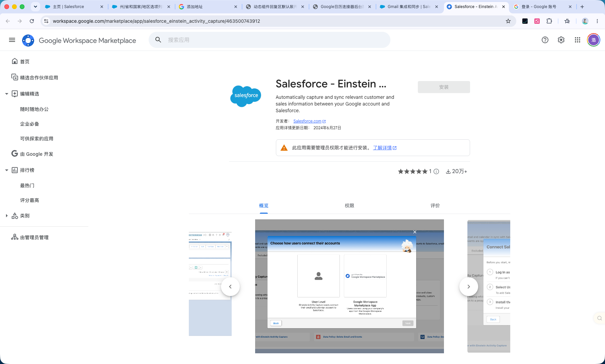Switch to 登录 - Google 账号 browser tab

coord(542,7)
